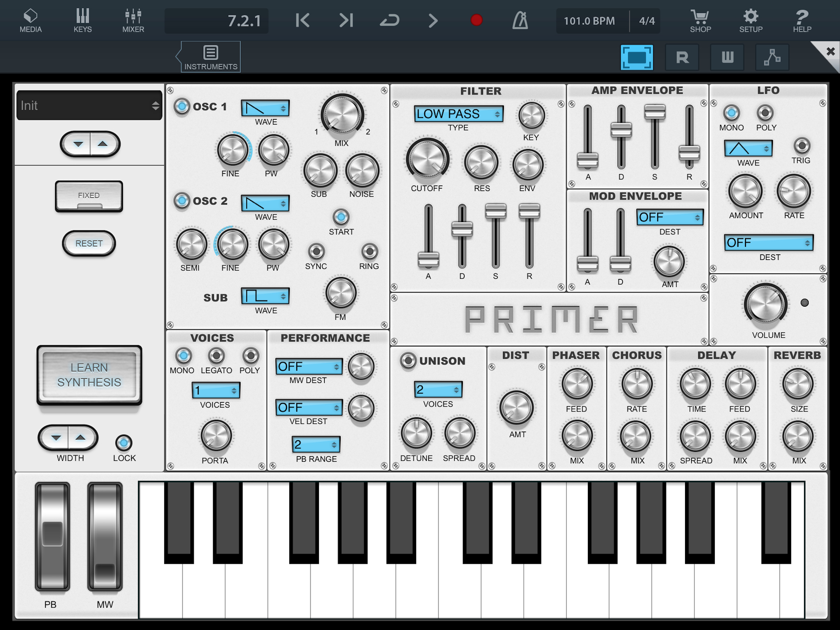Open the Filter type Low Pass dropdown
Image resolution: width=840 pixels, height=630 pixels.
pyautogui.click(x=458, y=114)
